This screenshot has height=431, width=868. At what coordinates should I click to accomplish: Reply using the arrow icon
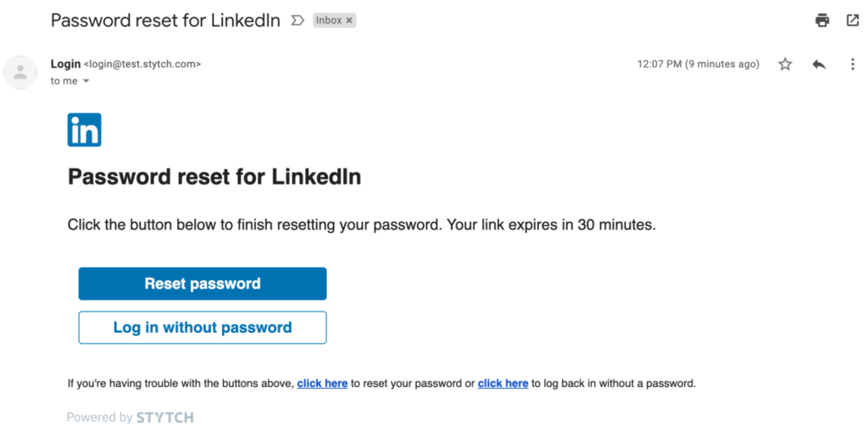(818, 64)
